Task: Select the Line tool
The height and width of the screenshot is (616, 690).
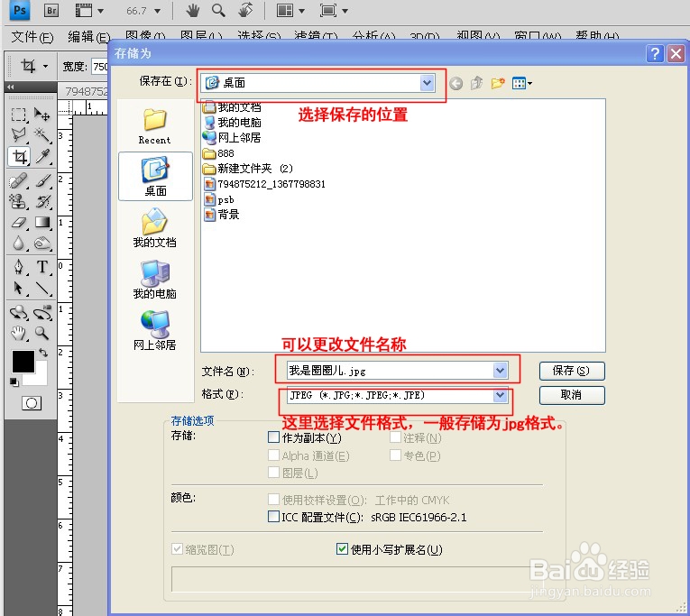Action: tap(42, 289)
